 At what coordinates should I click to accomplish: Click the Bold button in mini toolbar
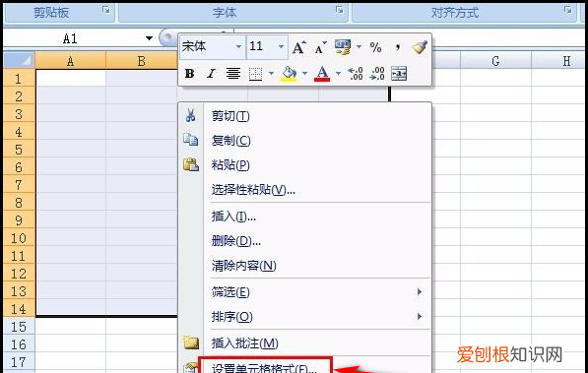tap(189, 74)
